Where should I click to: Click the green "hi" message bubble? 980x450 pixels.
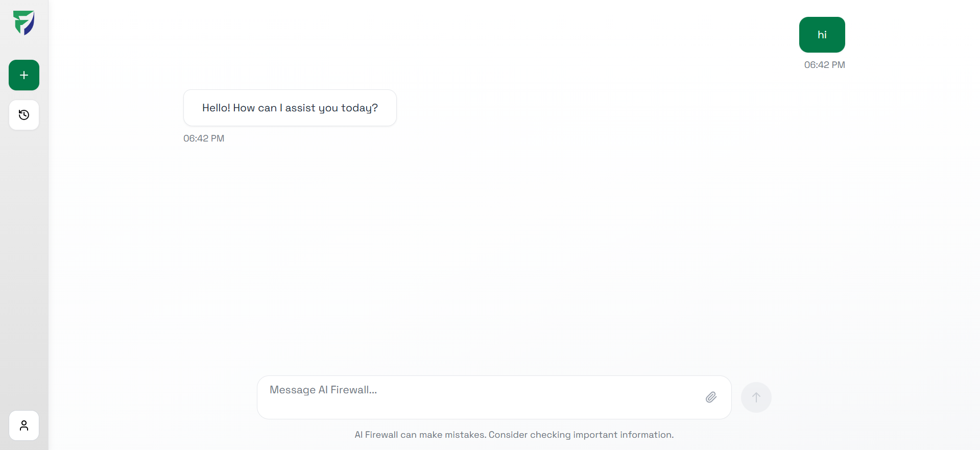point(822,35)
